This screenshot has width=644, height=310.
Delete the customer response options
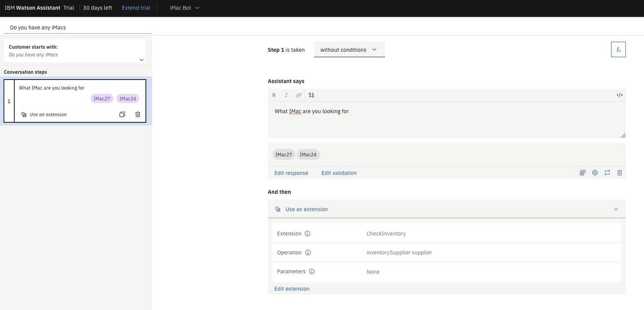[619, 173]
